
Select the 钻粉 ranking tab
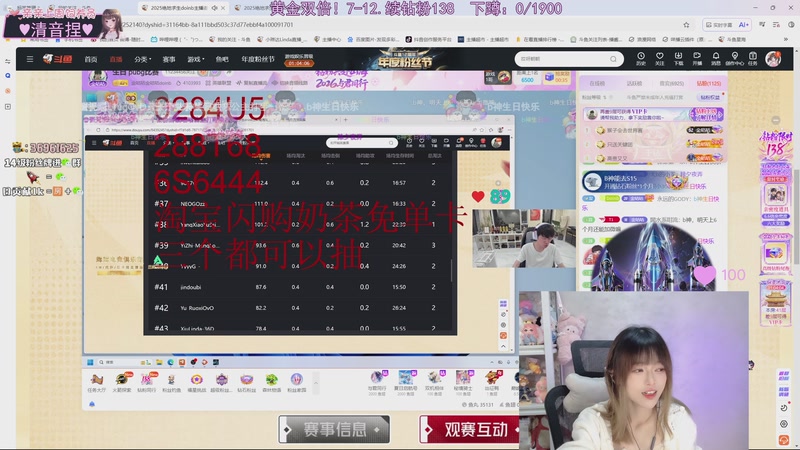[709, 83]
